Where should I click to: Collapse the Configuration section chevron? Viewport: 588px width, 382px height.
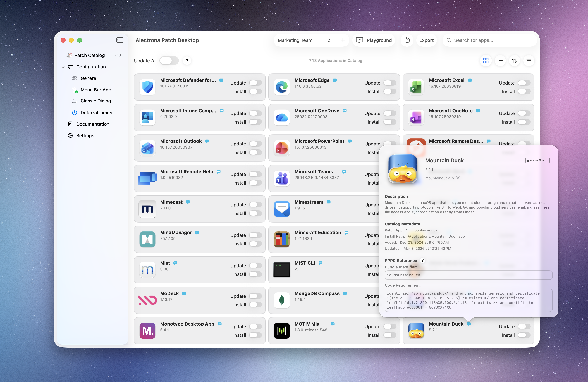pos(63,67)
